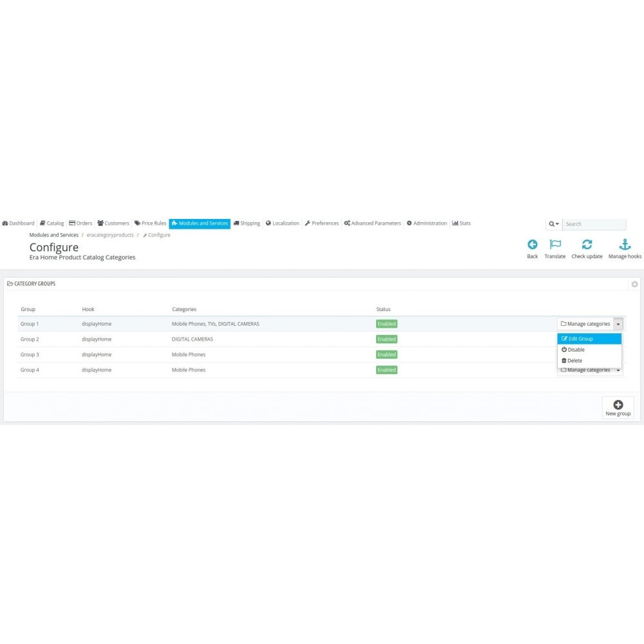Click 'DIGITAL CAMERAS' in the Group 2 row

193,339
